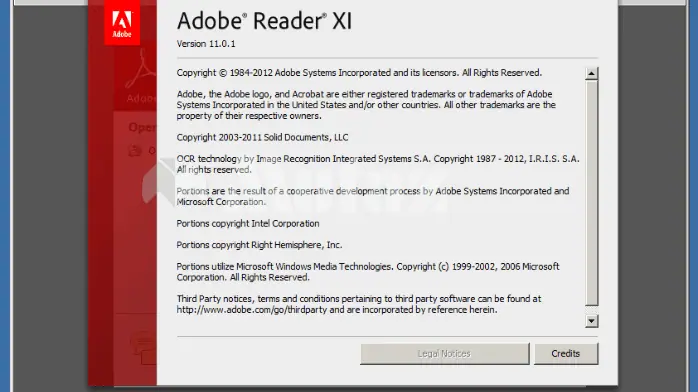Click the scrollbar up arrow
Image resolution: width=698 pixels, height=392 pixels.
[x=591, y=73]
